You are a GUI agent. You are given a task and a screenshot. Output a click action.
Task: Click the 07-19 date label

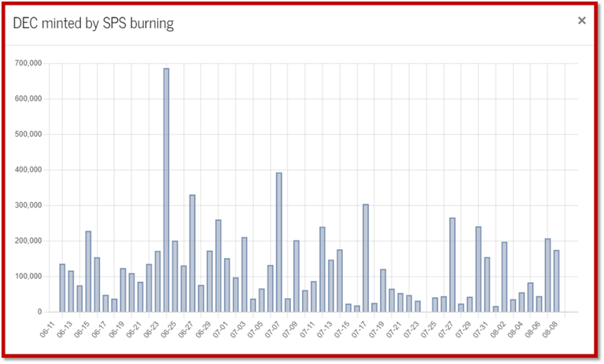pos(377,329)
